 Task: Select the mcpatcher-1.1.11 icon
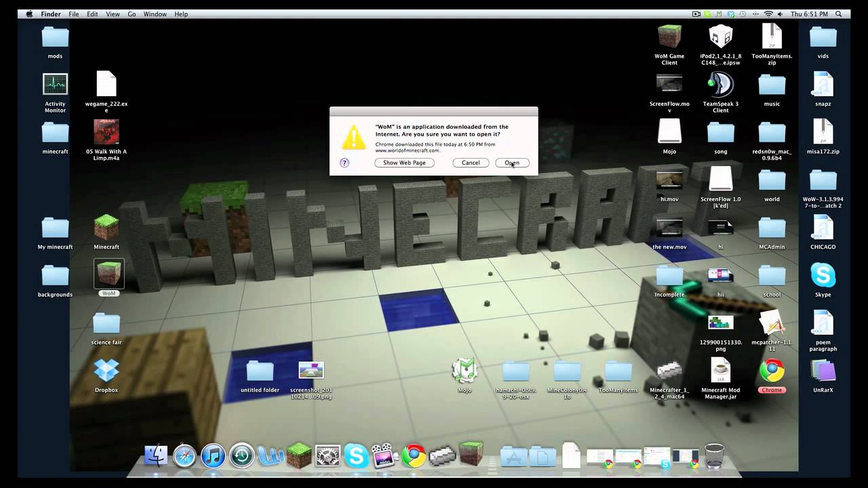(x=772, y=323)
